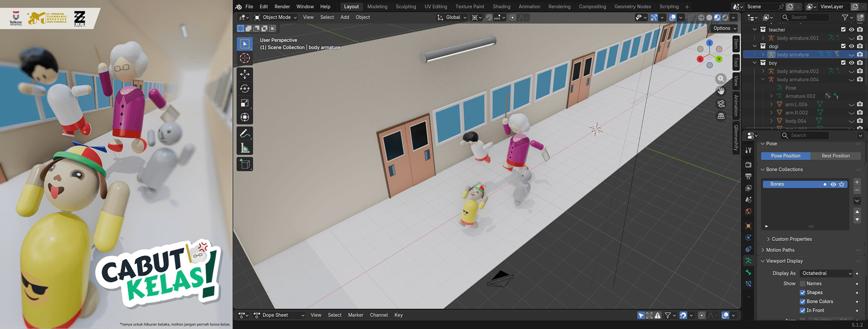Open the View Layer properties tab icon

coord(748,188)
